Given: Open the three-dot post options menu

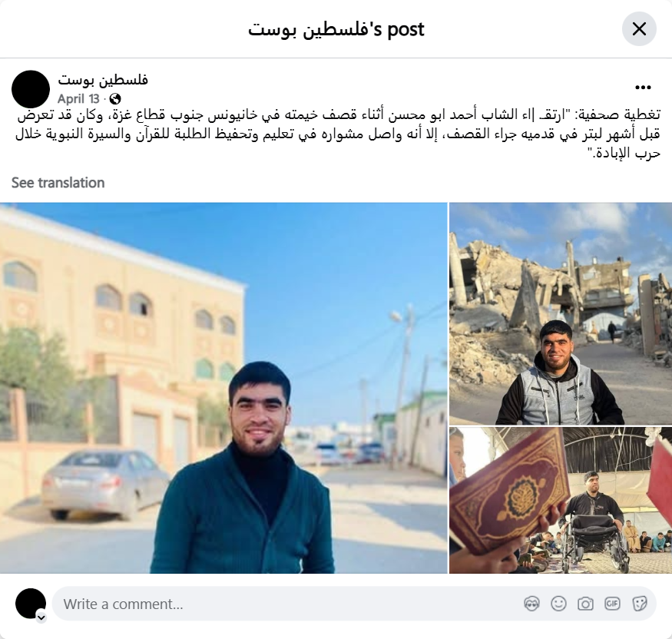Looking at the screenshot, I should [643, 88].
